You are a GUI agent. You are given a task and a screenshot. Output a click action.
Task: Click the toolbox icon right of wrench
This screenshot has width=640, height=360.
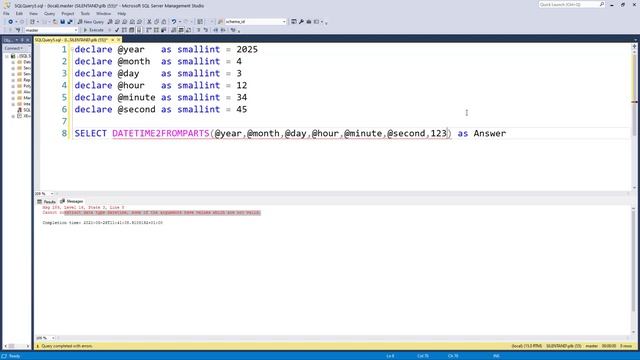click(309, 22)
